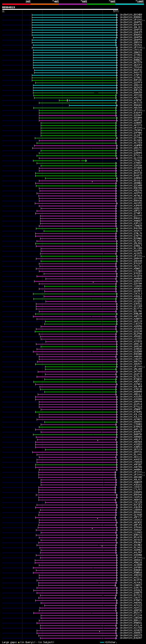
Task: Select the UniRef100_B9NLN4 label
Action: tap(131, 314)
